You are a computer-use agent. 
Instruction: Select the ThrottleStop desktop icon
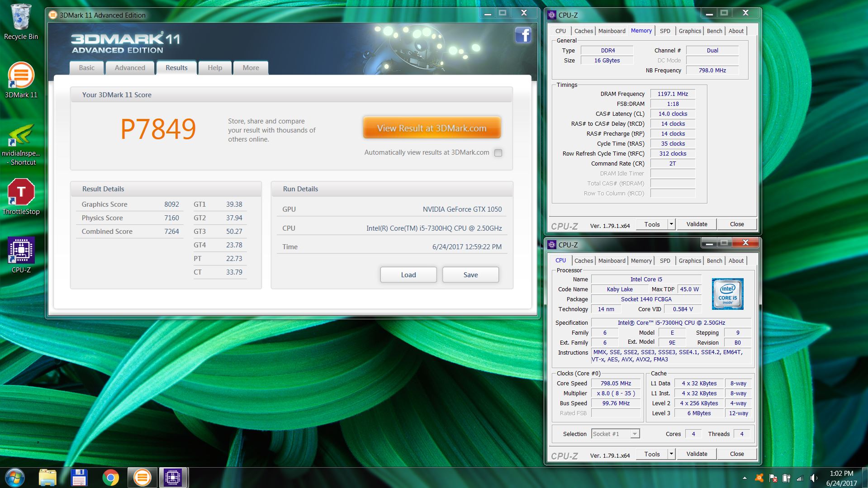[x=21, y=197]
